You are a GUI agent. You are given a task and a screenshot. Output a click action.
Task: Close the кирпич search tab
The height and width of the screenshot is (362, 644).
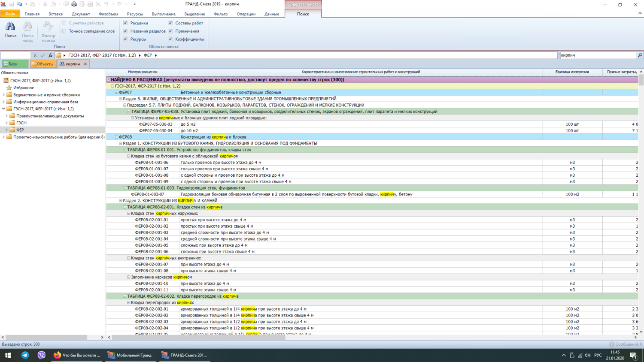[x=85, y=64]
